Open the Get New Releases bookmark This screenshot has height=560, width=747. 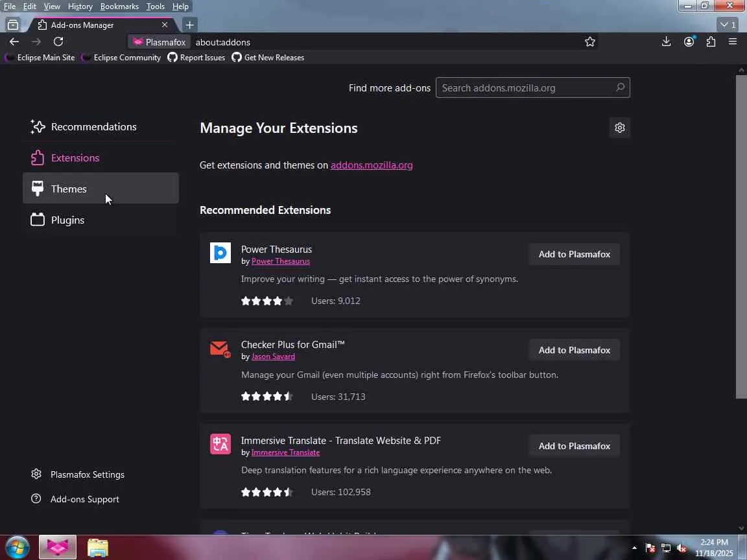[268, 58]
